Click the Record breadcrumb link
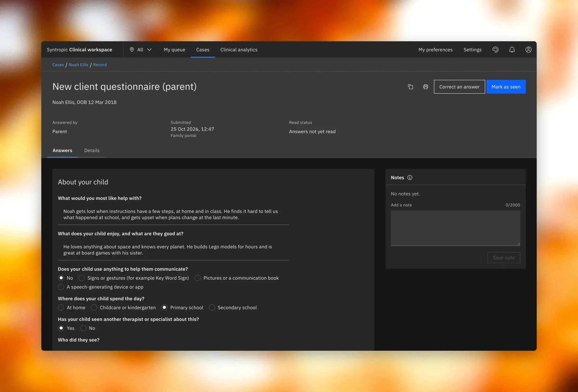This screenshot has height=392, width=578. coord(100,65)
